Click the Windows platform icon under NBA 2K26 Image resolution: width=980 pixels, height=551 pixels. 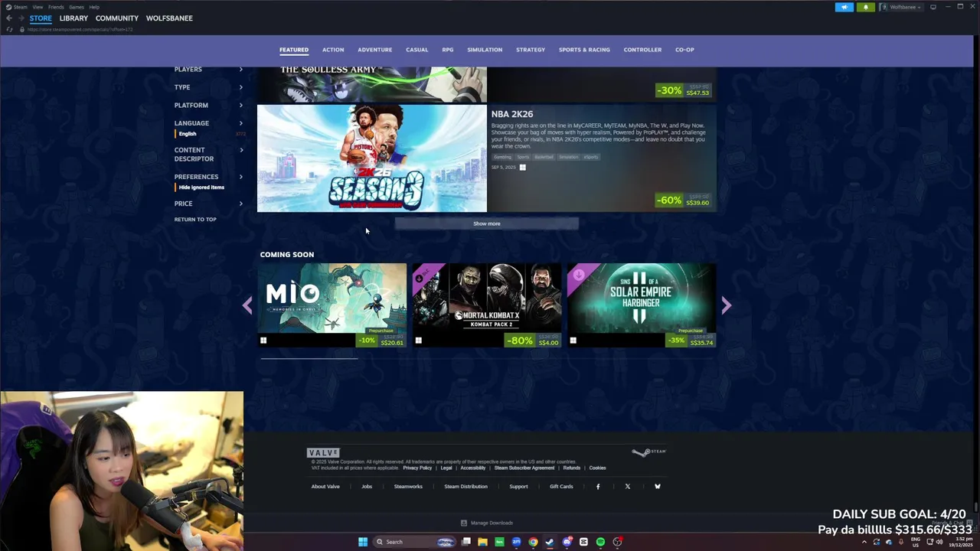[523, 167]
